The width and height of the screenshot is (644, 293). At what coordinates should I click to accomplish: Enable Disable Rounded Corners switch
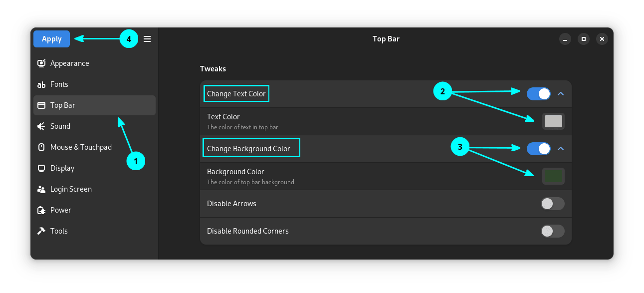coord(553,231)
